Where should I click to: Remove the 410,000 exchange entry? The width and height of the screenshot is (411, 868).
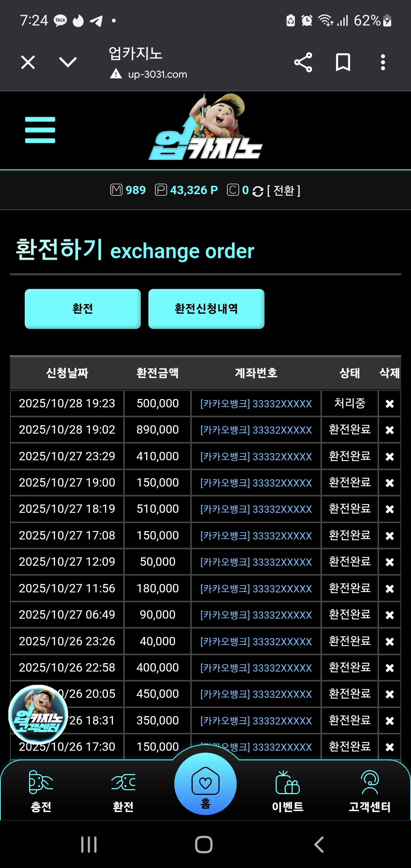click(389, 456)
